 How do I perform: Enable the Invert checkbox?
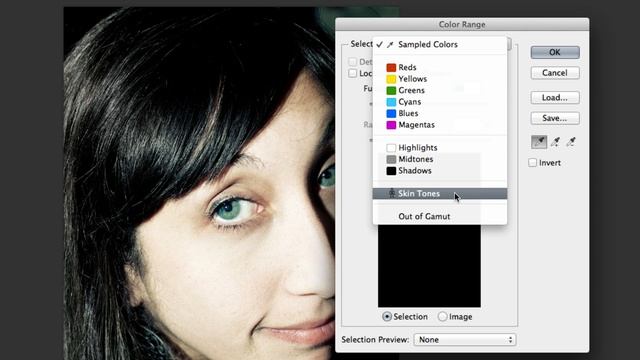click(533, 162)
